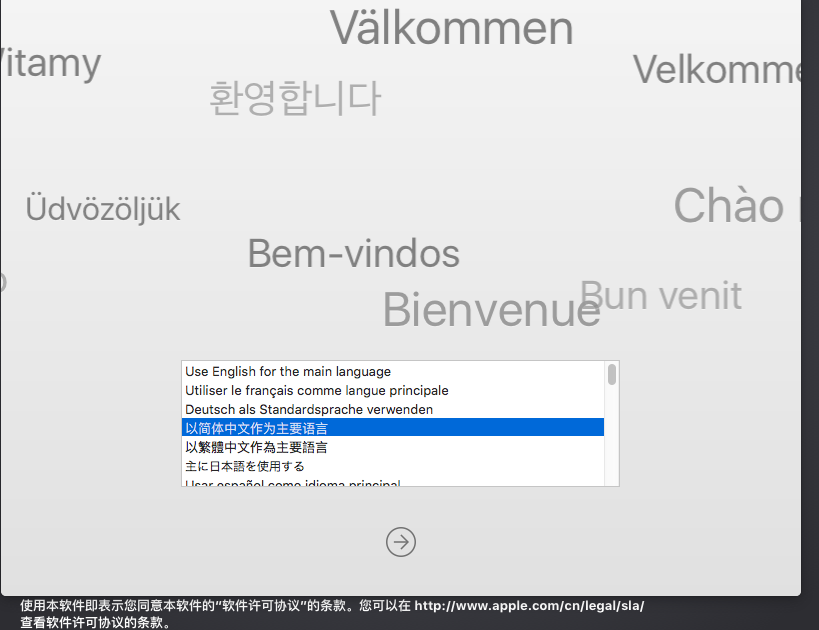819x630 pixels.
Task: Click the language list scrollbar thumb
Action: tap(612, 375)
